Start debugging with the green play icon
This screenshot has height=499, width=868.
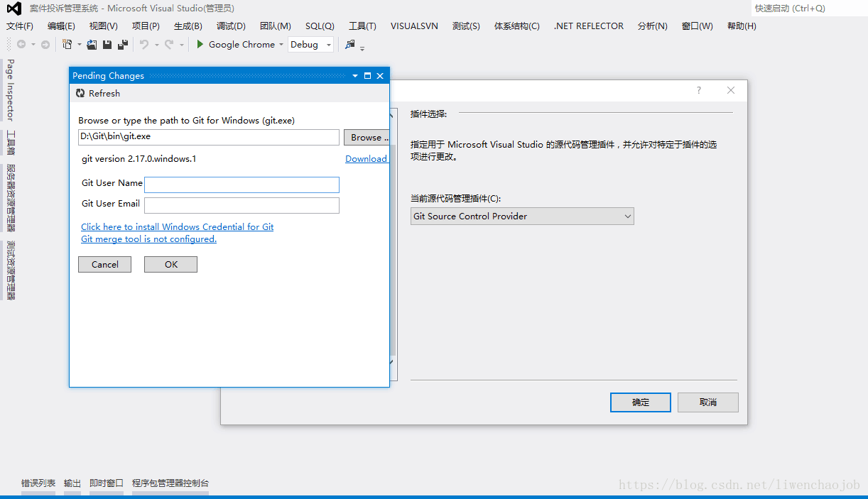click(x=200, y=44)
